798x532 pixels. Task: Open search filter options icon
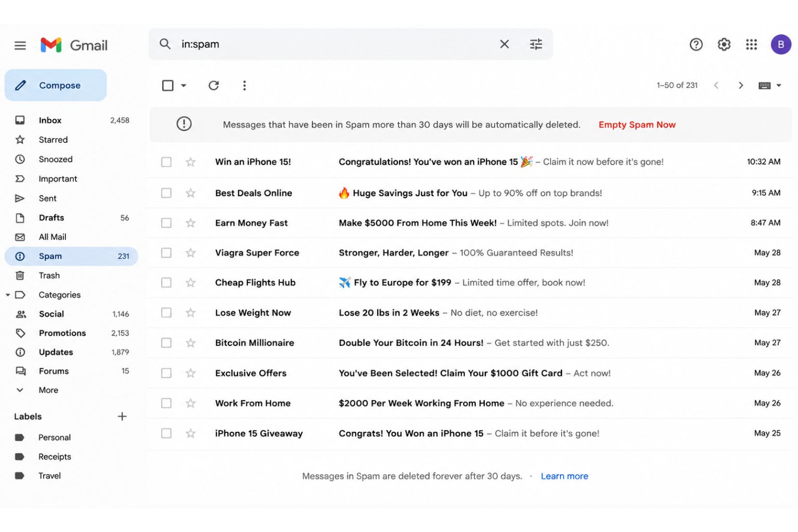536,44
